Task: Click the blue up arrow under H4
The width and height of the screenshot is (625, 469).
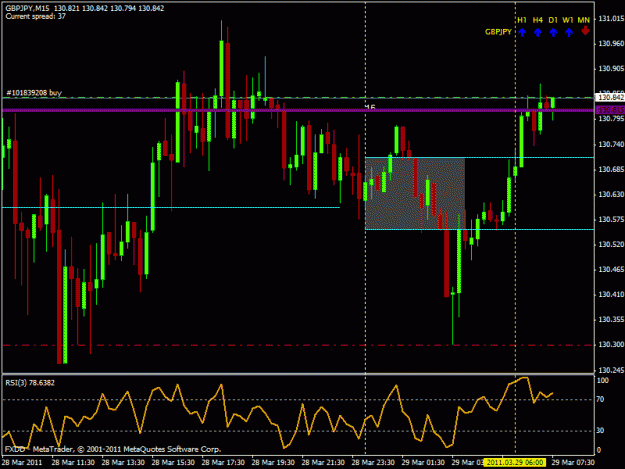Action: (x=538, y=32)
